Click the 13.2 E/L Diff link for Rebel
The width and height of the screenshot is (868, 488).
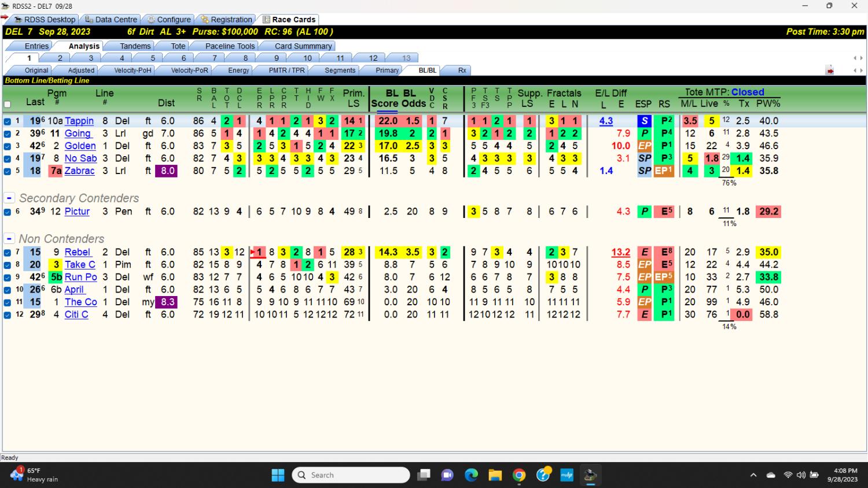[621, 252]
